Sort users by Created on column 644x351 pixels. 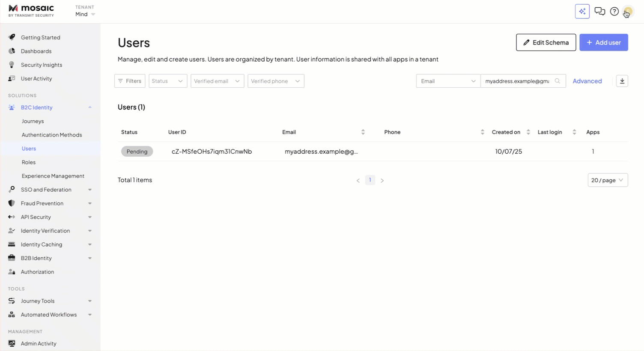(528, 132)
